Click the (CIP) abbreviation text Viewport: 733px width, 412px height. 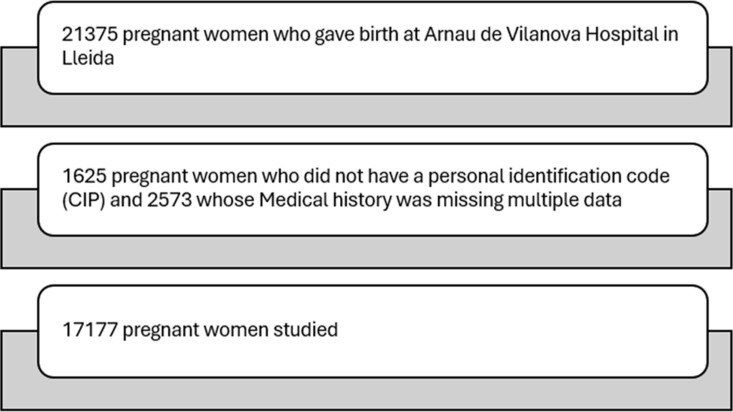click(x=84, y=200)
